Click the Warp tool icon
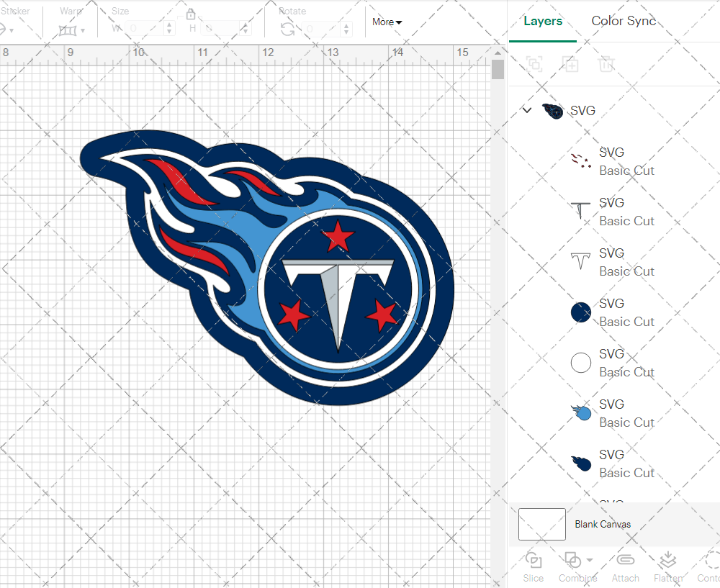Image resolution: width=720 pixels, height=588 pixels. (x=68, y=30)
